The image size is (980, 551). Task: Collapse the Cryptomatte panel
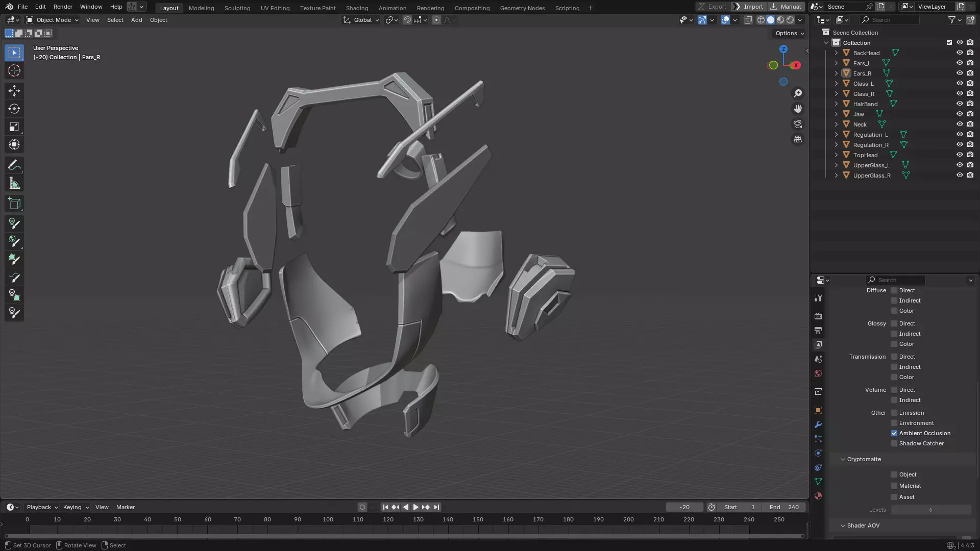[843, 459]
